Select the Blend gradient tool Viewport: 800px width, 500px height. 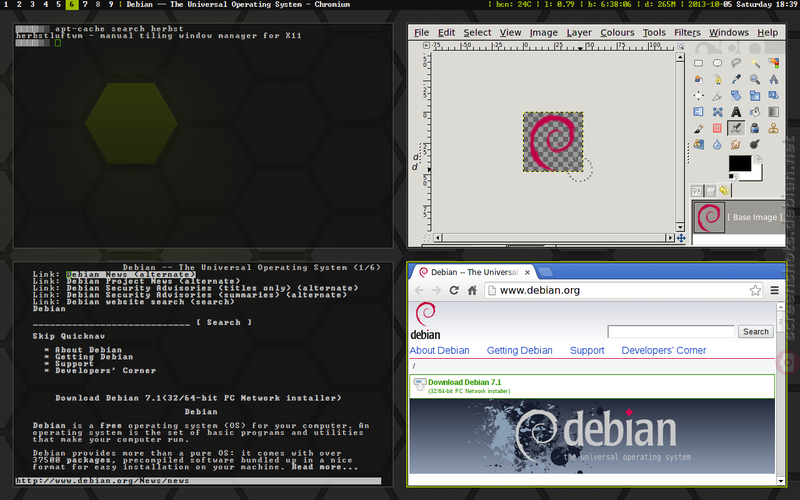point(773,112)
